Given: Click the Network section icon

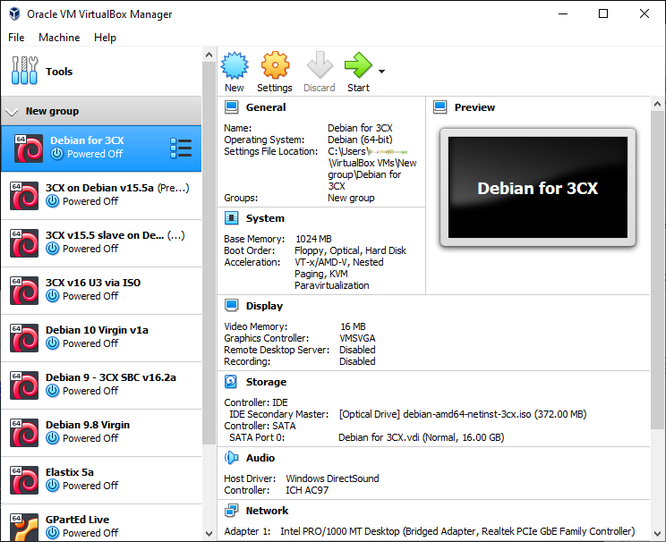Looking at the screenshot, I should [231, 510].
